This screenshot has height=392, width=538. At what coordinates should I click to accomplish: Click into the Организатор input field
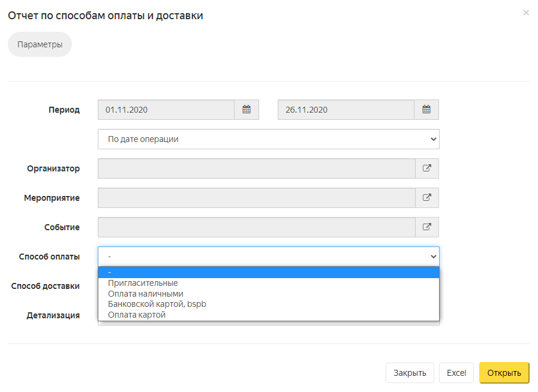click(257, 168)
